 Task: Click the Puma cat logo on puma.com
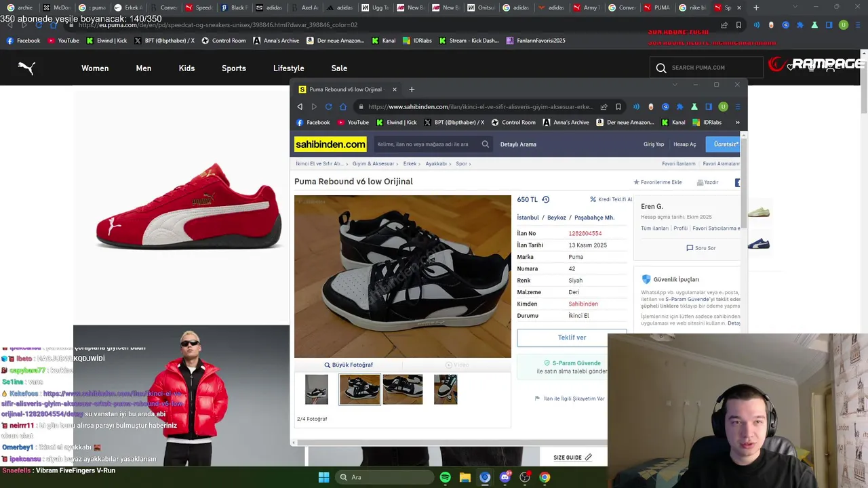26,68
